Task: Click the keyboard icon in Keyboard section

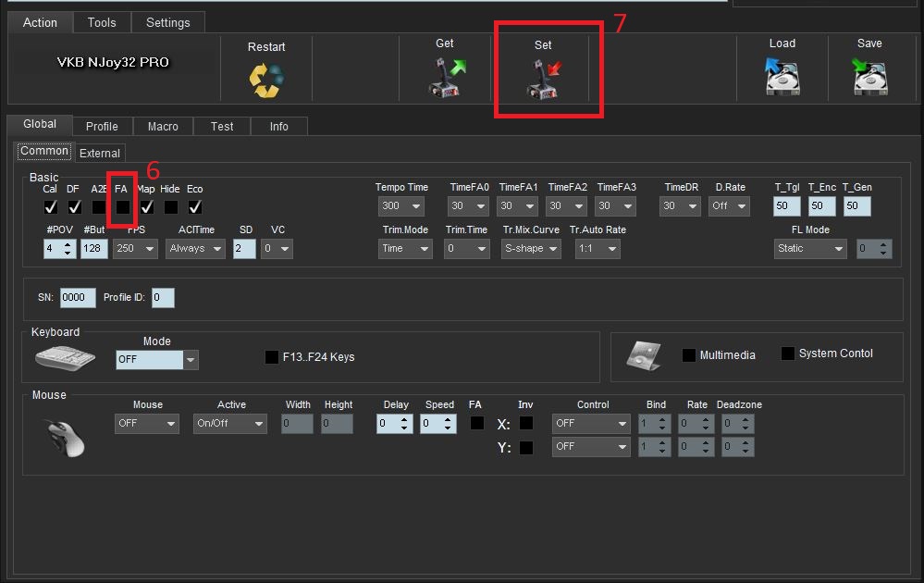Action: (65, 358)
